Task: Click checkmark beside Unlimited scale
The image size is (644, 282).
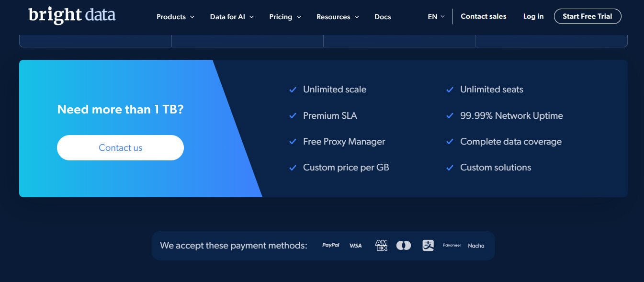Action: [x=293, y=90]
